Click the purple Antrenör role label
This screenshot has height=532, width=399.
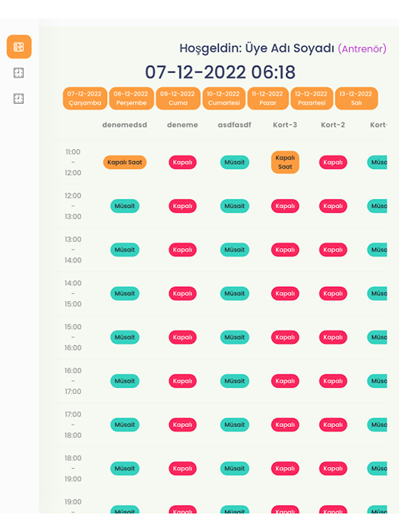click(x=362, y=49)
